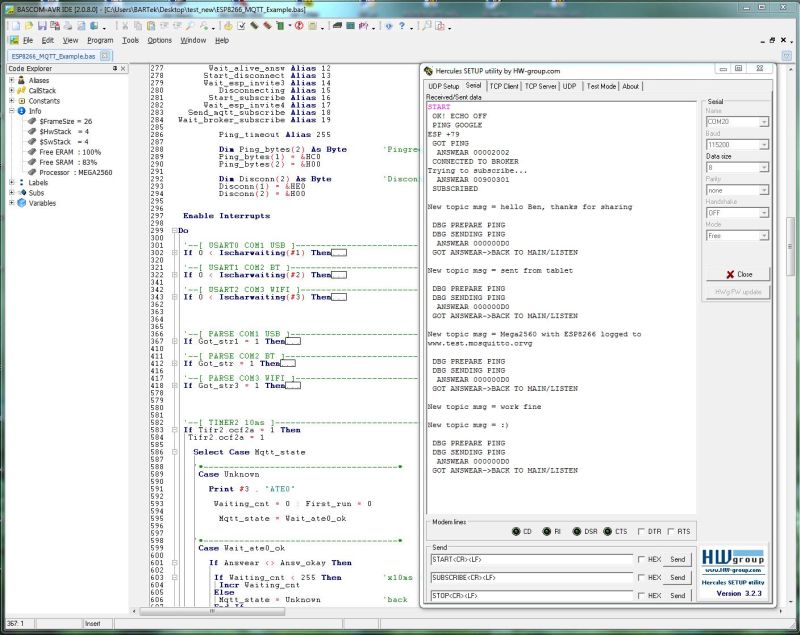The width and height of the screenshot is (800, 635).
Task: Click the HWg FW update button
Action: click(738, 292)
